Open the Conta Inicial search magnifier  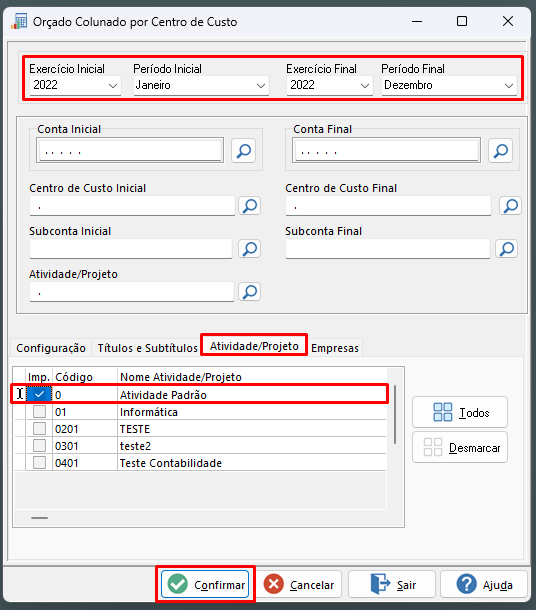click(x=243, y=151)
